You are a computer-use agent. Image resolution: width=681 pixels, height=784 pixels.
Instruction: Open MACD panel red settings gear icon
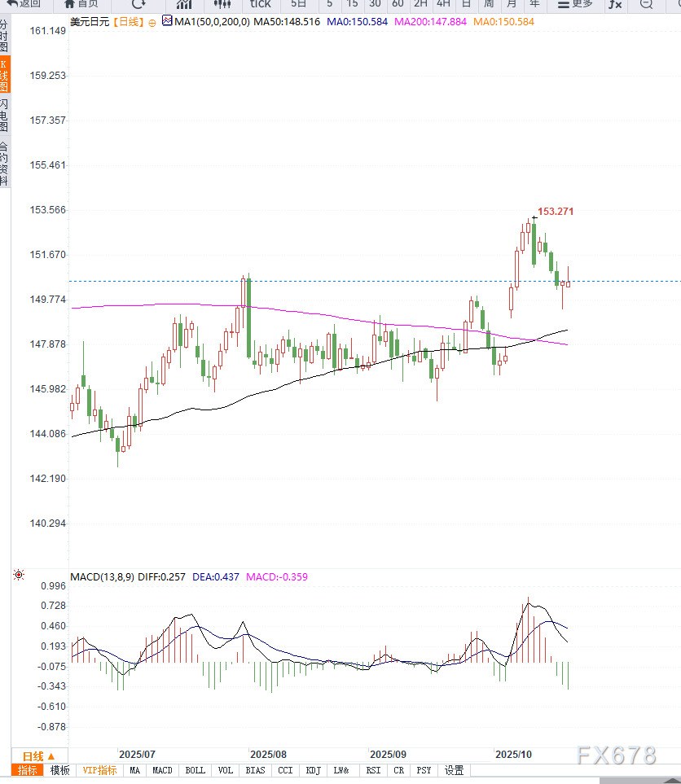coord(19,576)
